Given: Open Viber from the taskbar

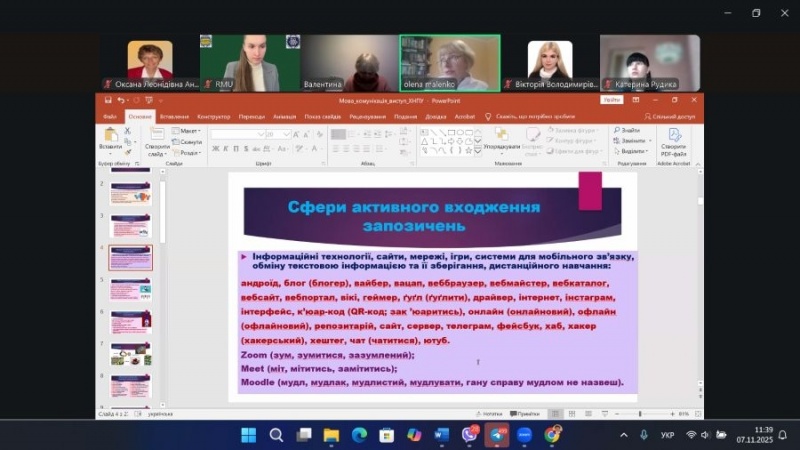Looking at the screenshot, I should pyautogui.click(x=470, y=435).
